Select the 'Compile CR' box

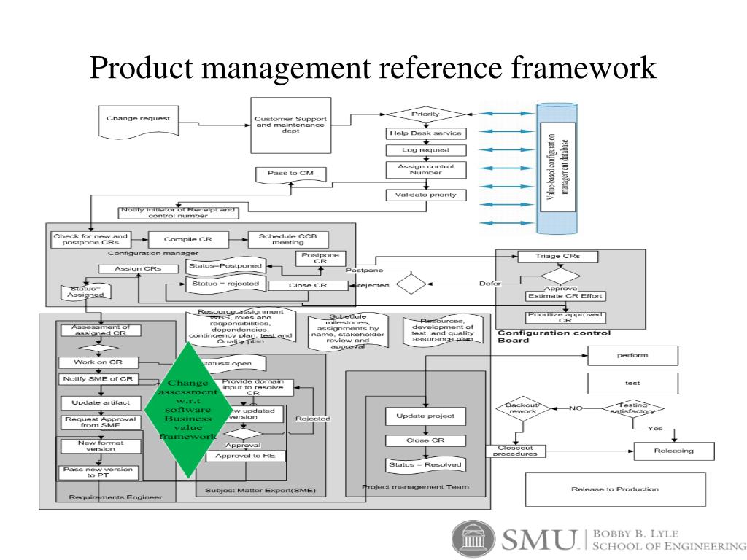pyautogui.click(x=188, y=239)
